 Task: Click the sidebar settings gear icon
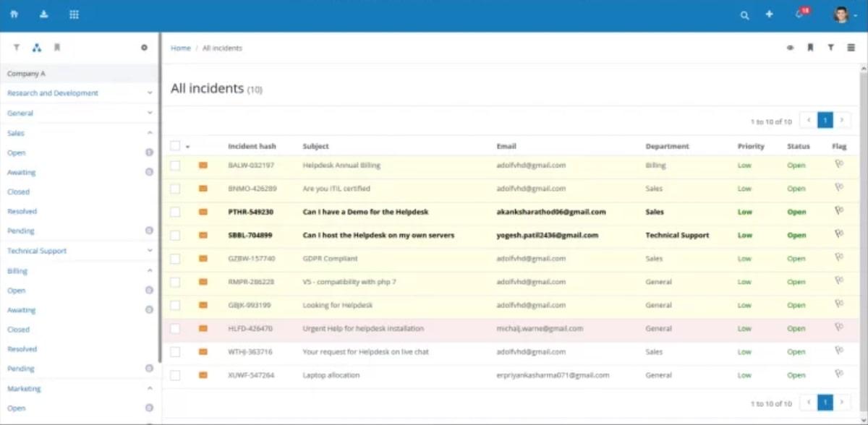tap(144, 48)
